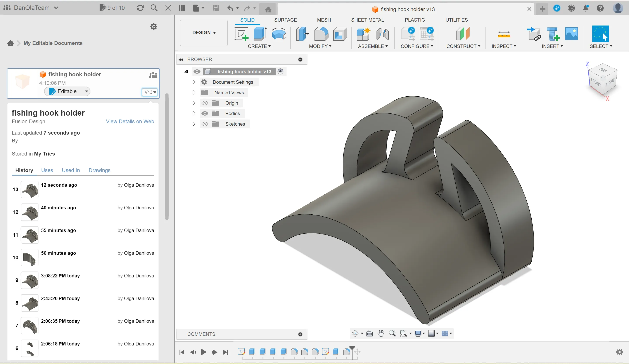
Task: Click View Details on Web link
Action: pyautogui.click(x=130, y=121)
